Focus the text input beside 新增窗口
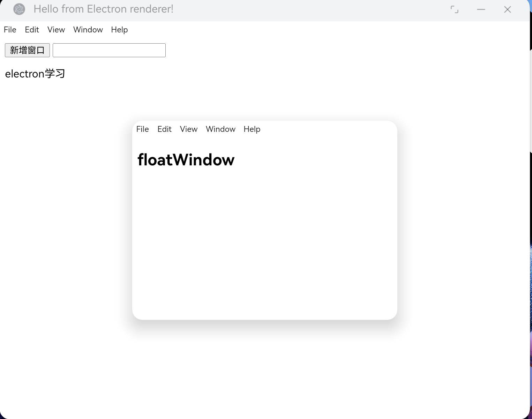Image resolution: width=532 pixels, height=419 pixels. [x=109, y=50]
